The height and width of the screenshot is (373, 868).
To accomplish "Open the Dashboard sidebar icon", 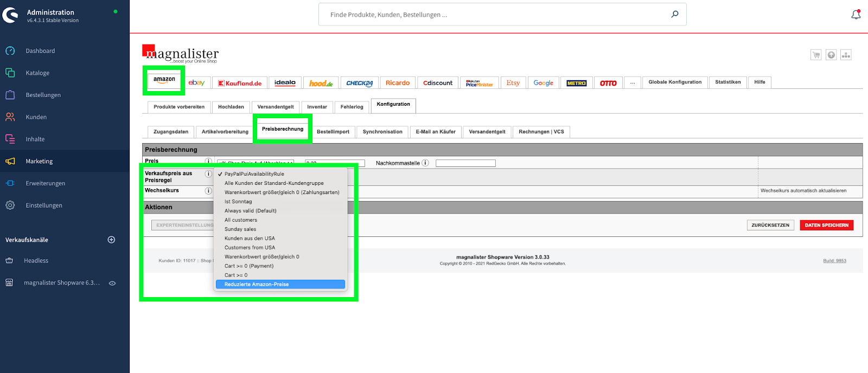I will coord(10,51).
